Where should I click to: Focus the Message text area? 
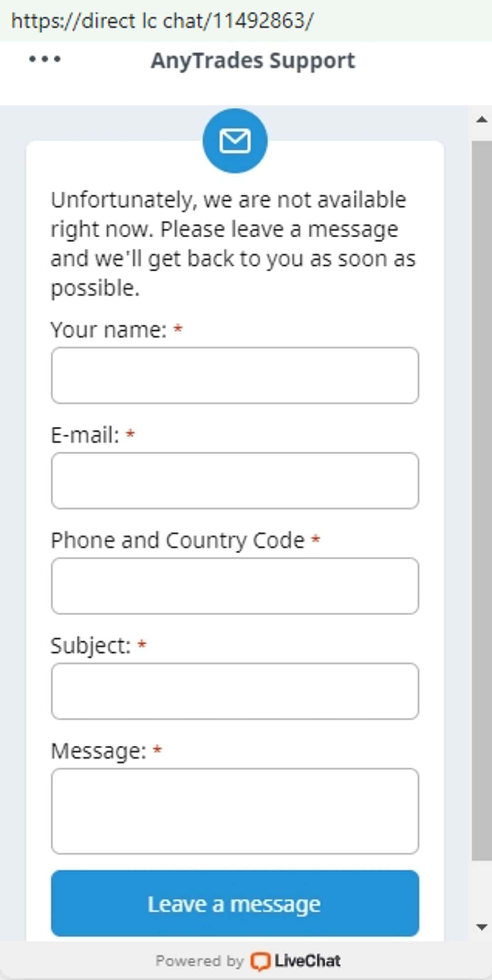[235, 811]
